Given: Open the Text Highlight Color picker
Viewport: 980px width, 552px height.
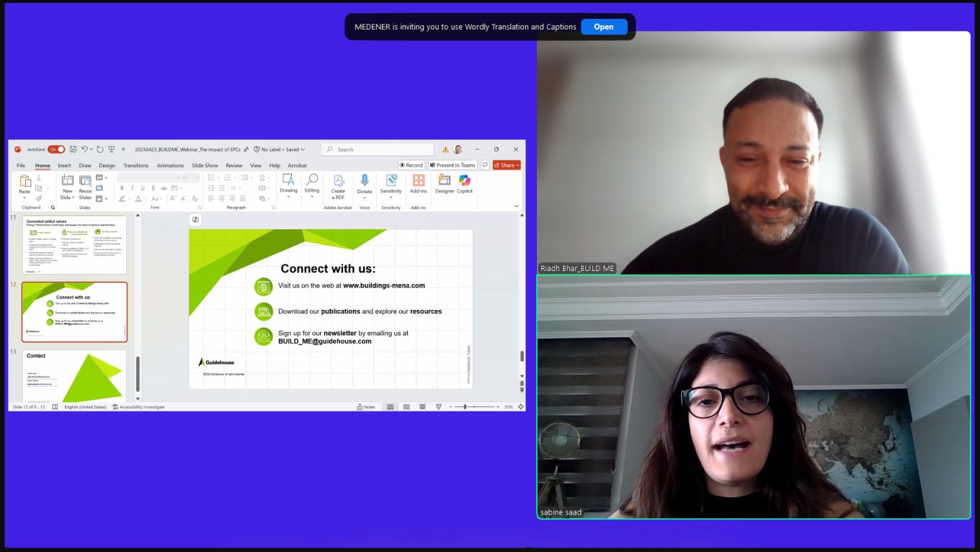Looking at the screenshot, I should click(x=123, y=198).
